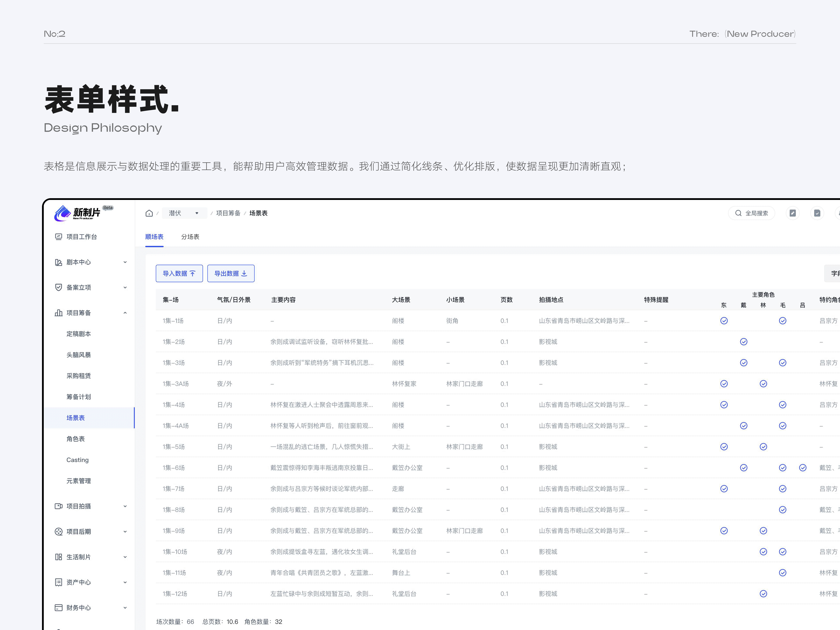This screenshot has width=840, height=630.
Task: Expand the 生活制片 menu chevron
Action: point(125,557)
